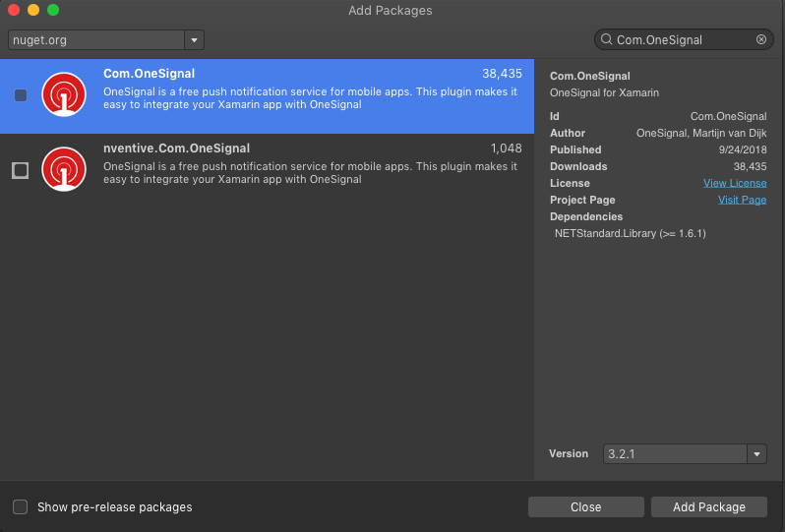Tick the Com.OneSignal package checkbox
This screenshot has height=532, width=785.
[21, 95]
